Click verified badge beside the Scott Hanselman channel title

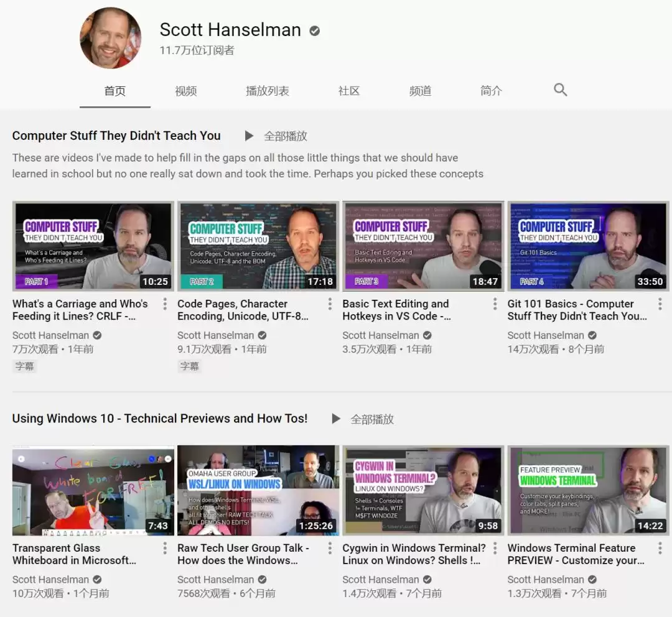(x=315, y=30)
